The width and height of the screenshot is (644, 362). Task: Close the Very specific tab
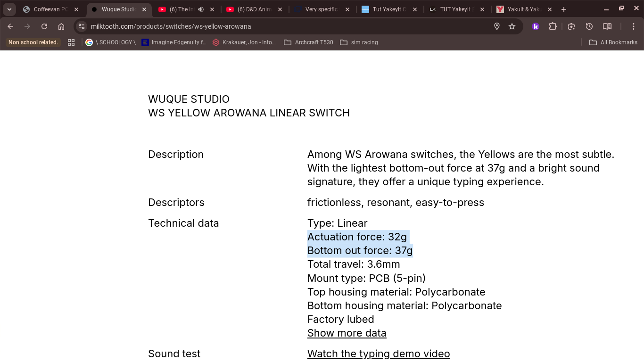pyautogui.click(x=347, y=9)
